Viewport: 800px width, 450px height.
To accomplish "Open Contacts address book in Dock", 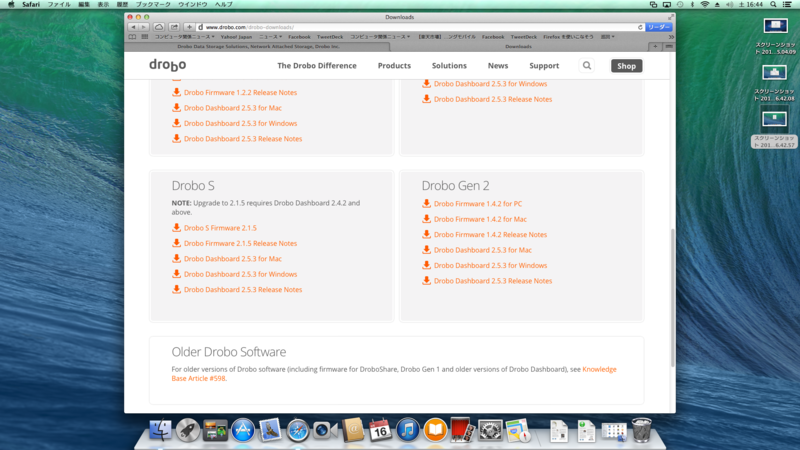I will [353, 430].
